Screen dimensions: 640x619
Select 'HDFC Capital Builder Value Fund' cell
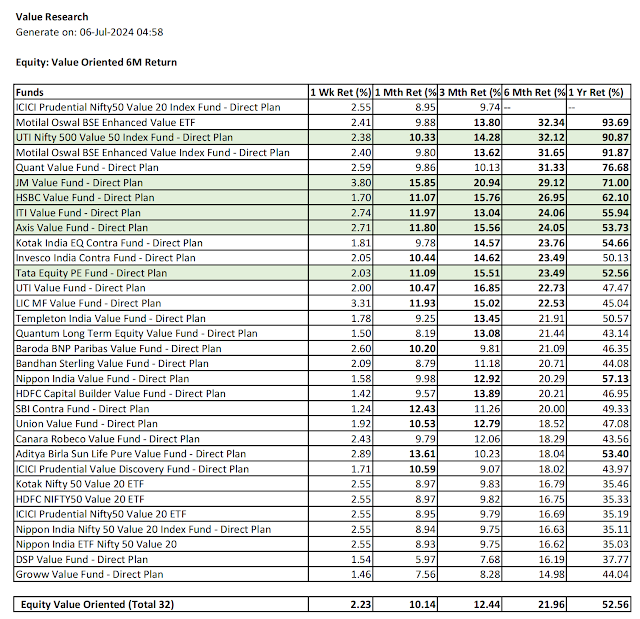coord(161,394)
